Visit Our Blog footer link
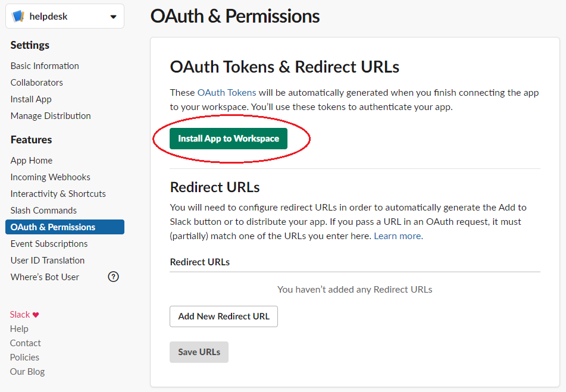Image resolution: width=566 pixels, height=392 pixels. tap(27, 372)
